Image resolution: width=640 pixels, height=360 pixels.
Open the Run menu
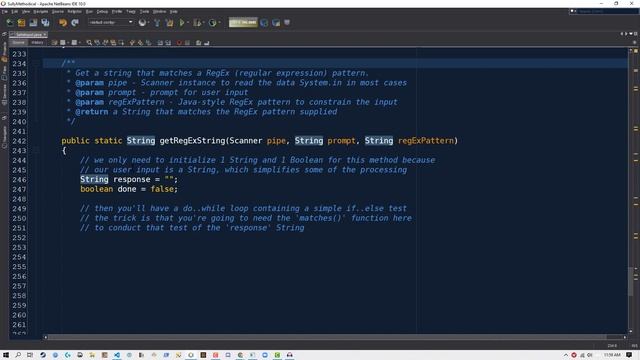click(x=89, y=11)
